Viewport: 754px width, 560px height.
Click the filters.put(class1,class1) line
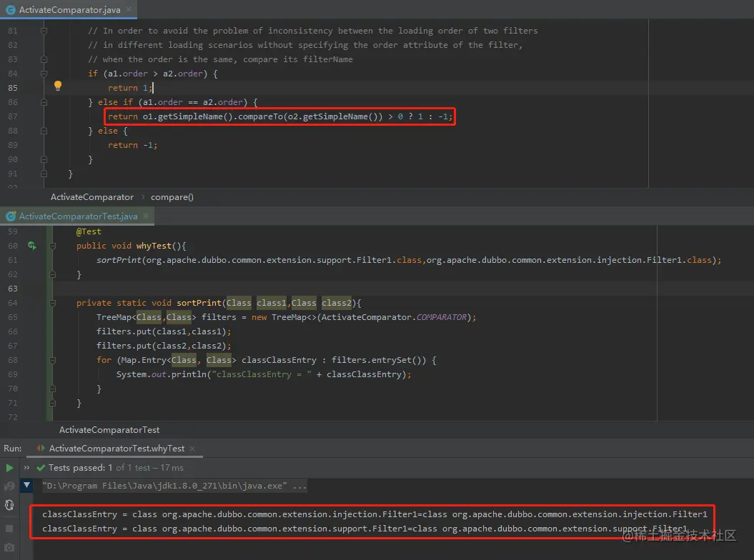164,331
